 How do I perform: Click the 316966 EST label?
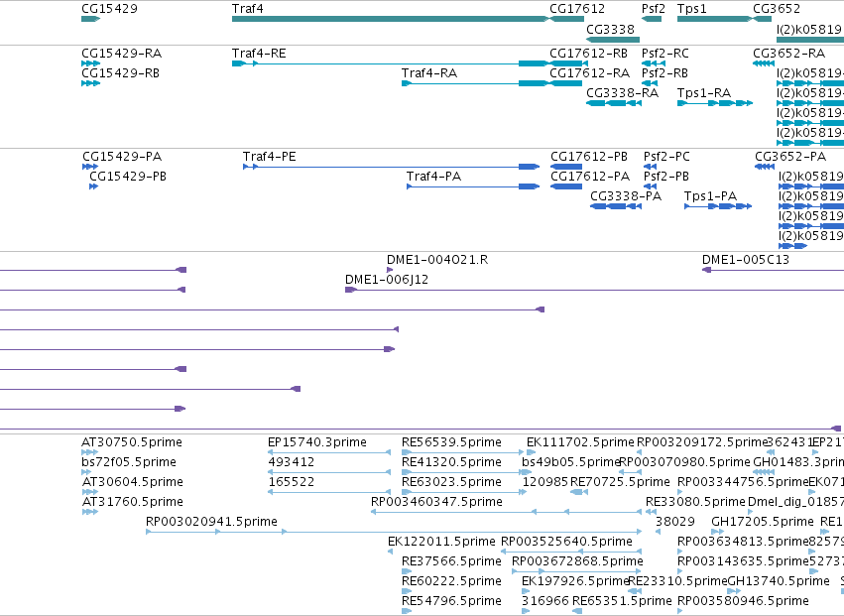[545, 601]
